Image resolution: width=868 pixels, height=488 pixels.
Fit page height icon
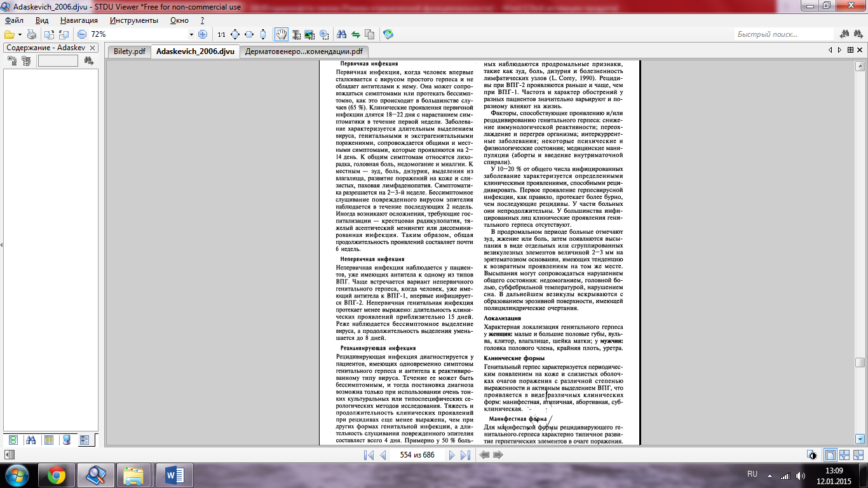263,34
